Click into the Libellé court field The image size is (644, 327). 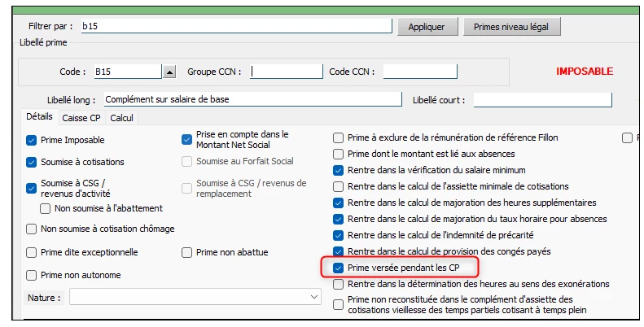coord(542,100)
